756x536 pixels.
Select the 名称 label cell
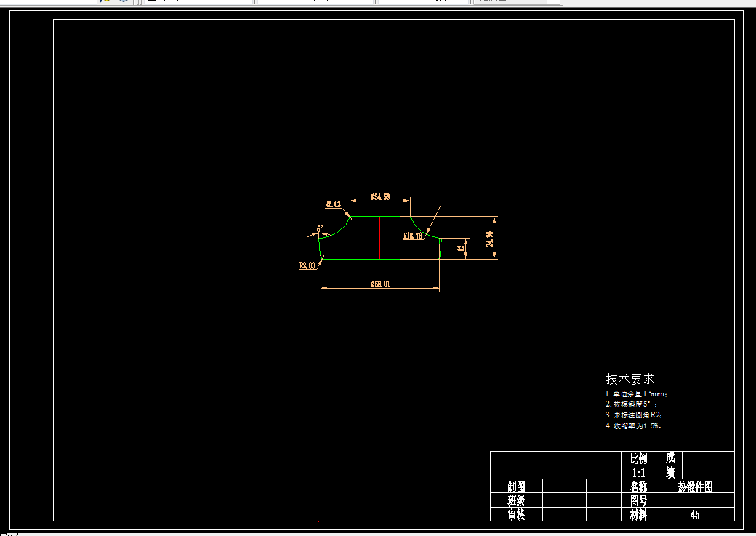(638, 487)
